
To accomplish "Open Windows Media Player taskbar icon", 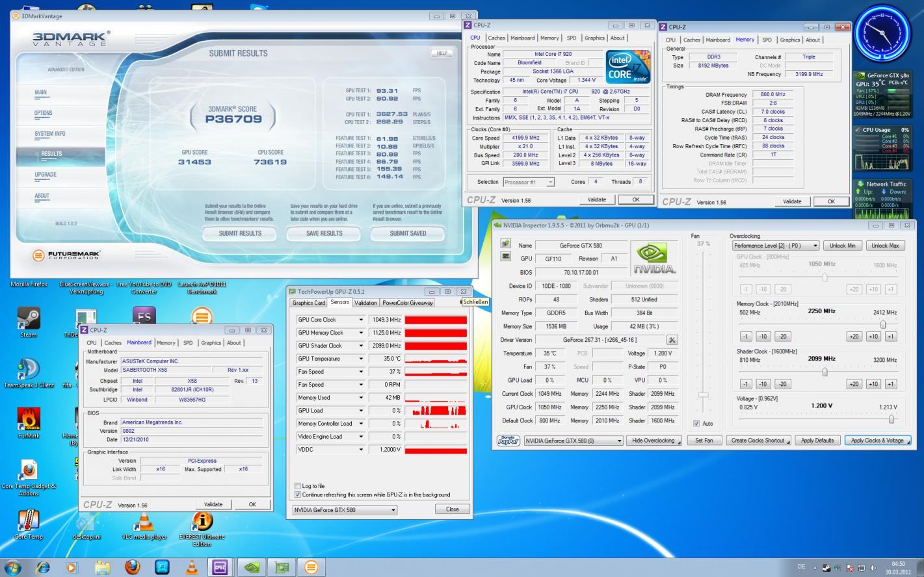I will point(72,567).
